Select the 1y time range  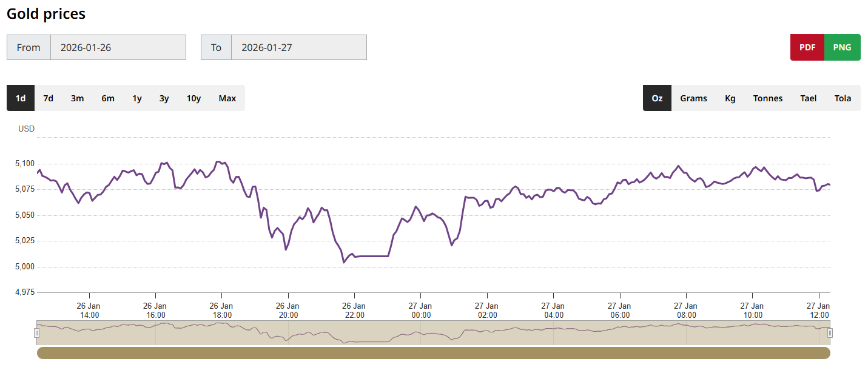(x=137, y=98)
